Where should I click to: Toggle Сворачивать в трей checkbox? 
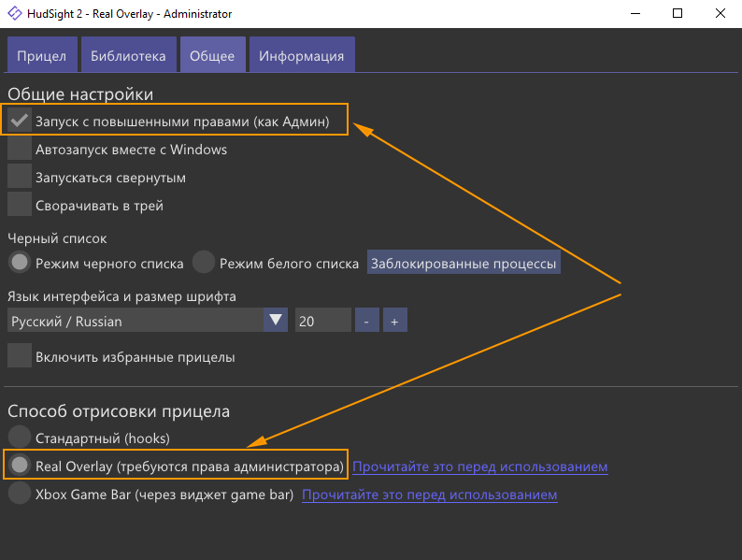(x=20, y=205)
